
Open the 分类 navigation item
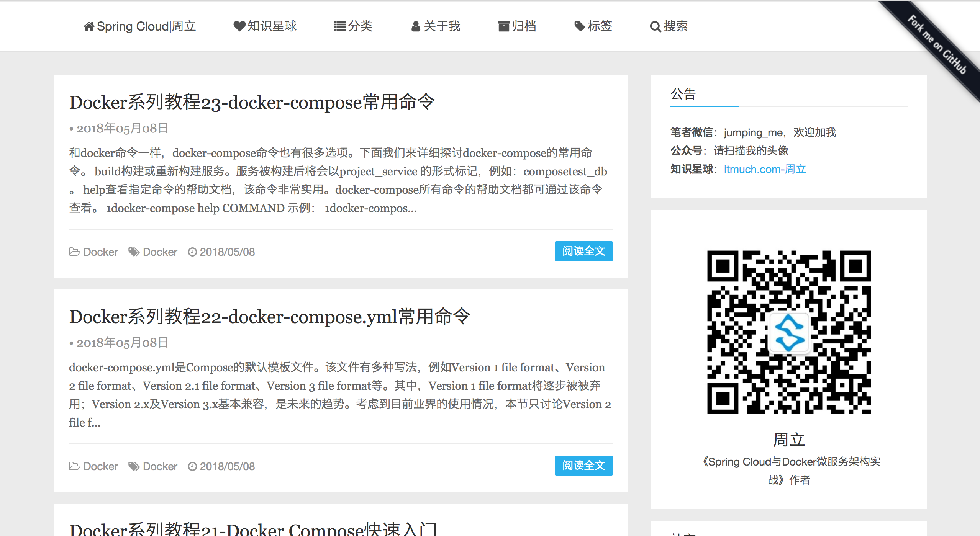point(360,26)
